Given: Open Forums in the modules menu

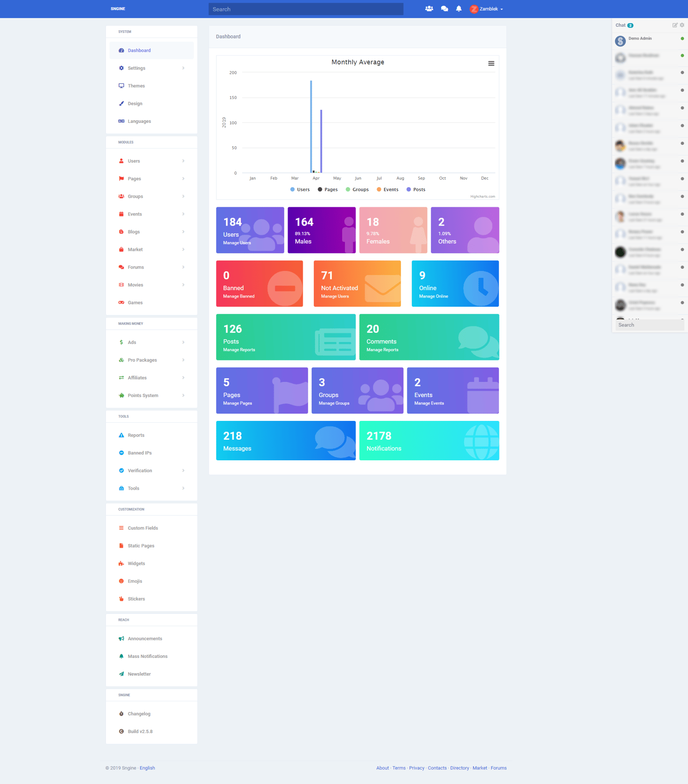Looking at the screenshot, I should pos(151,267).
